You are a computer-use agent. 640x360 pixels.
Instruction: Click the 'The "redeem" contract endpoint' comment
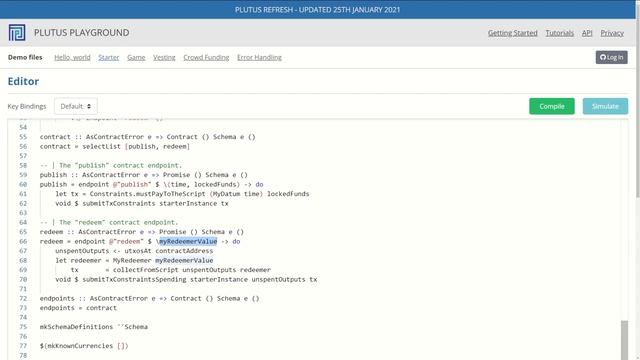coord(118,222)
